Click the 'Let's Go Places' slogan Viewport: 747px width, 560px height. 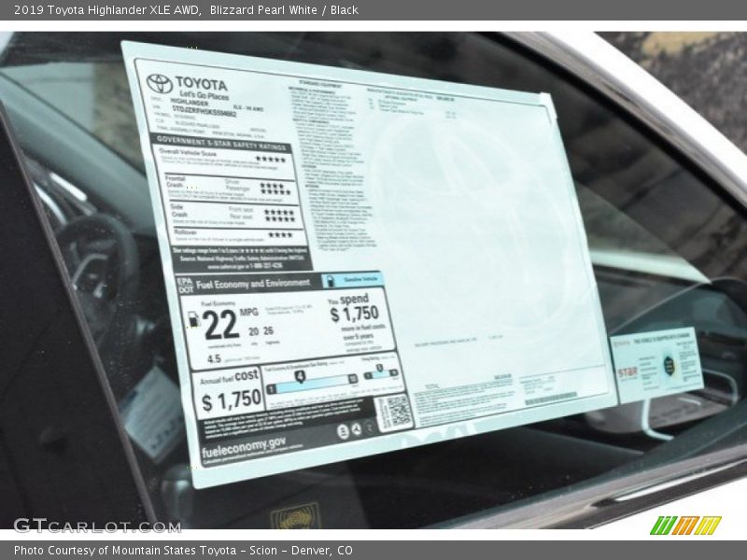coord(204,95)
